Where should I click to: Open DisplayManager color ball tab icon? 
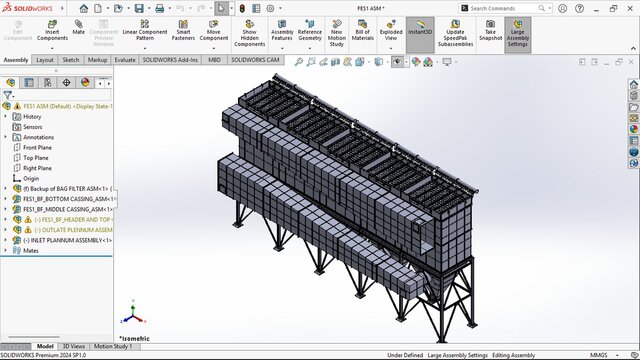pyautogui.click(x=85, y=82)
